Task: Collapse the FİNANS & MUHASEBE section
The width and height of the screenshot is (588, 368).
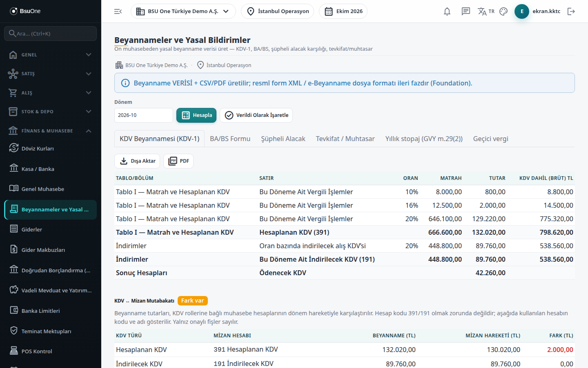Action: click(51, 131)
